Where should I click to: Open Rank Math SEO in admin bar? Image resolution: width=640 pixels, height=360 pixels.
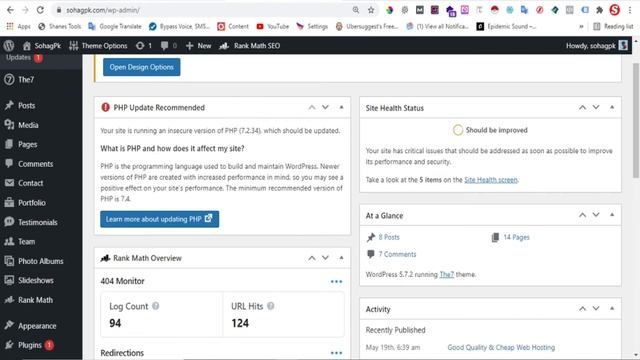[x=249, y=46]
